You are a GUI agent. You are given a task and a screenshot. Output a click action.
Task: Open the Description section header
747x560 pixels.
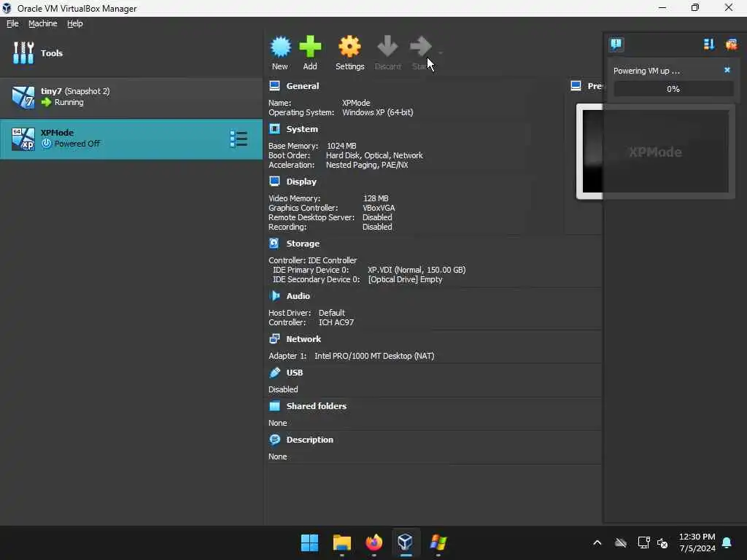click(x=309, y=440)
